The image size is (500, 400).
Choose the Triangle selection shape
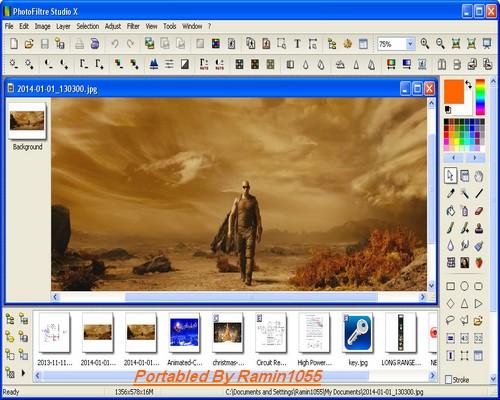pyautogui.click(x=464, y=303)
